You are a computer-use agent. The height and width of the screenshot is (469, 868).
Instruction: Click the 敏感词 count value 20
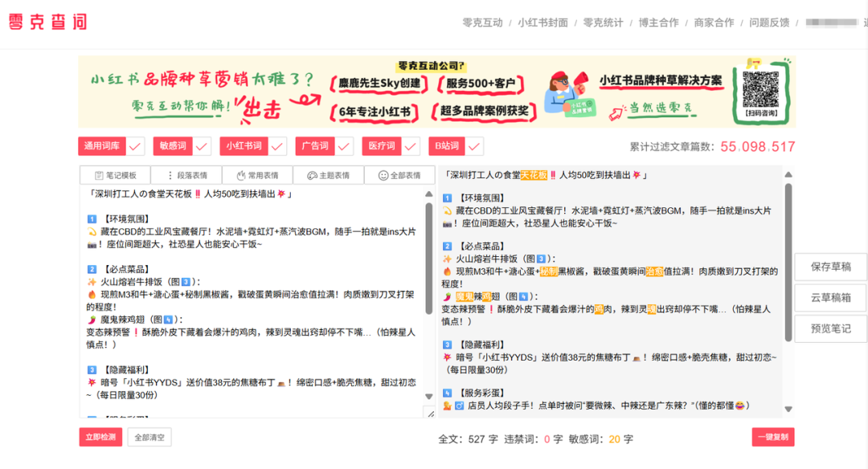615,439
